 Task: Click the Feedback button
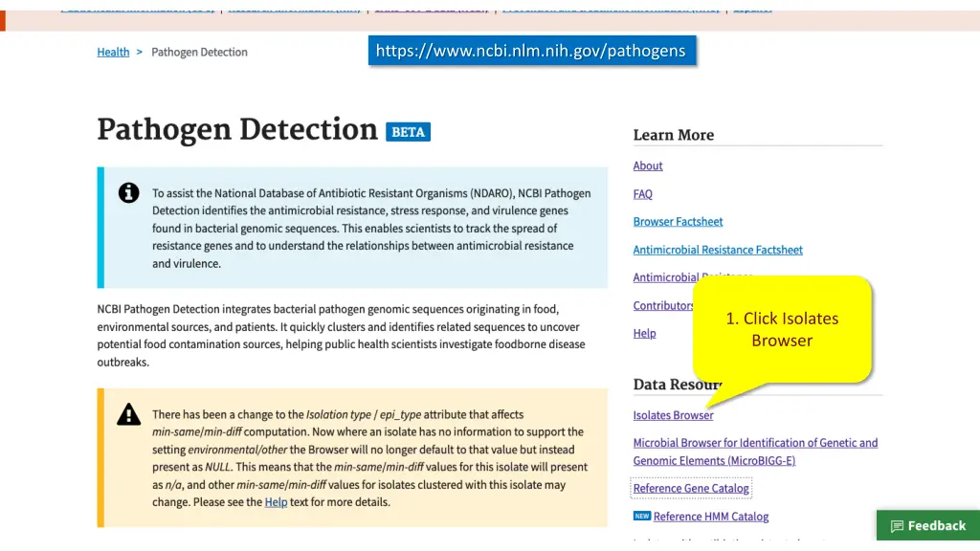(x=927, y=525)
